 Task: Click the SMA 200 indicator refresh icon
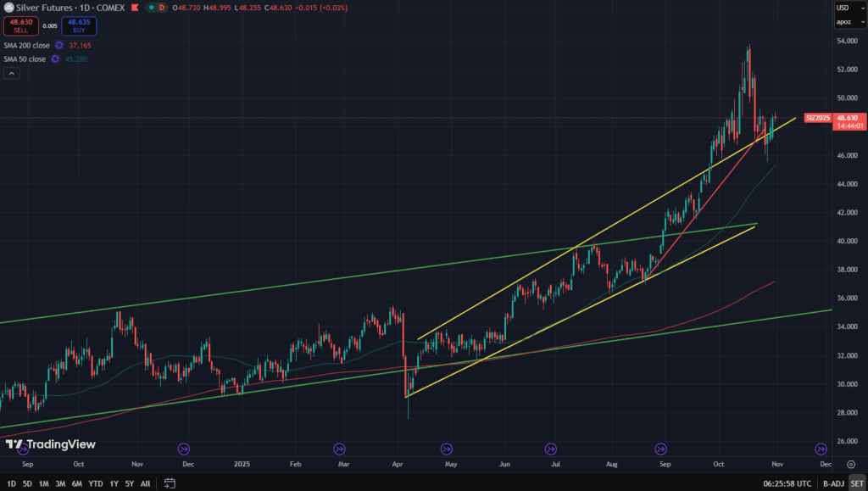(59, 45)
